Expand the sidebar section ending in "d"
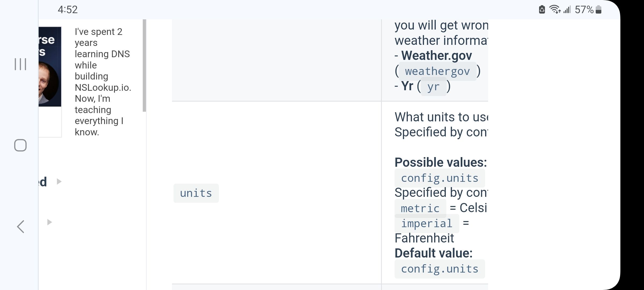The width and height of the screenshot is (644, 290). pos(59,182)
